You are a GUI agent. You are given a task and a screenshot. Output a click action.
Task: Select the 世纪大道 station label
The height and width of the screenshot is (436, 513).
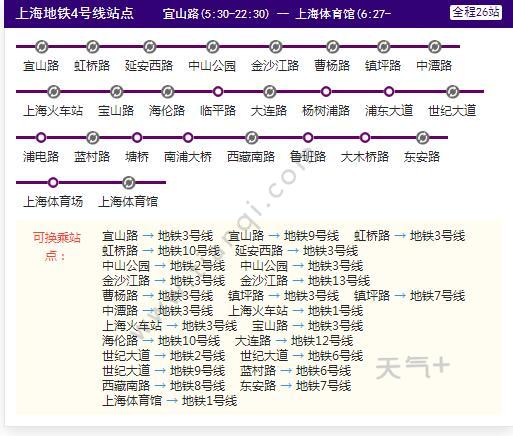tap(452, 110)
